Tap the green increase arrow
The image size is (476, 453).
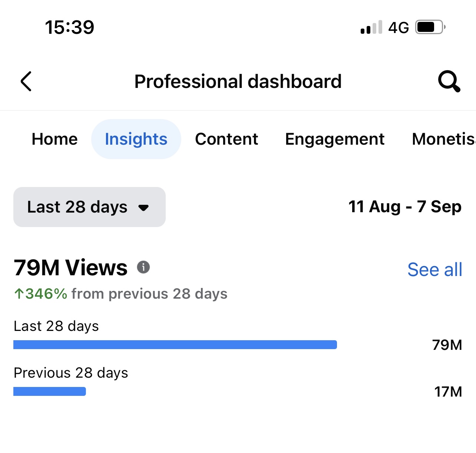pyautogui.click(x=19, y=294)
